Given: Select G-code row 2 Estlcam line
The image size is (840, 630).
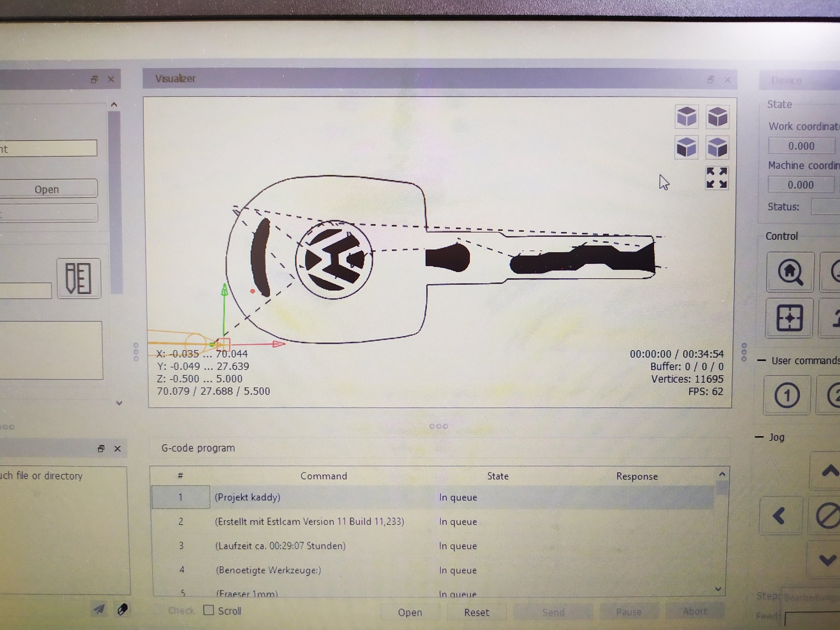Looking at the screenshot, I should (x=309, y=521).
